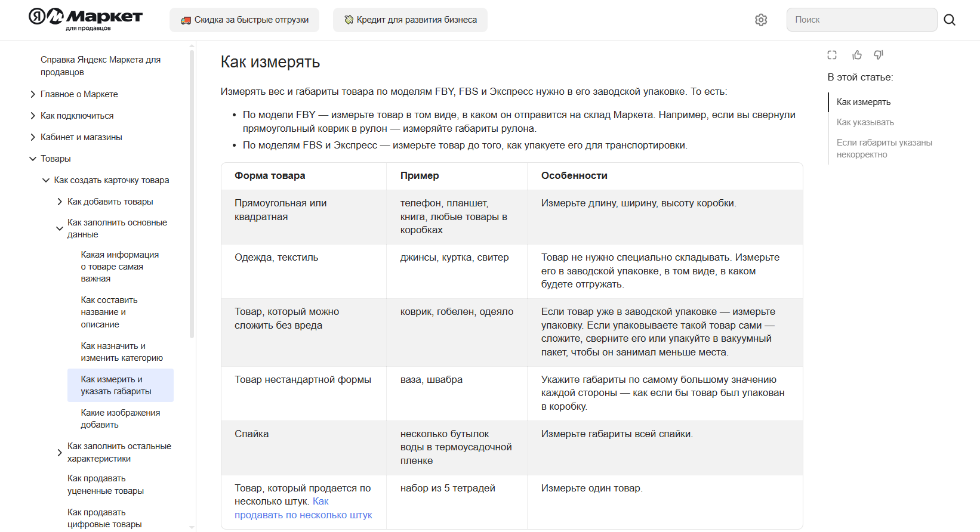Click the Поиск search field
Image resolution: width=980 pixels, height=532 pixels.
click(x=861, y=20)
